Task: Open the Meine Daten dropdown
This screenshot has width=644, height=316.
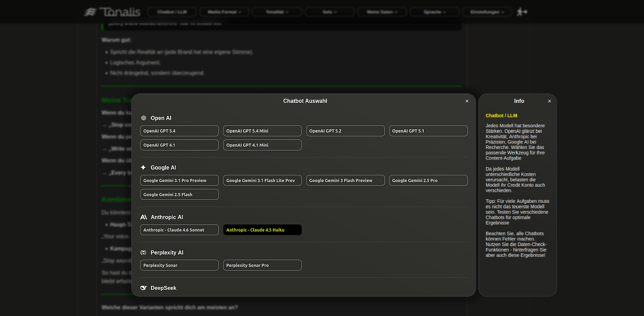Action: pos(382,12)
